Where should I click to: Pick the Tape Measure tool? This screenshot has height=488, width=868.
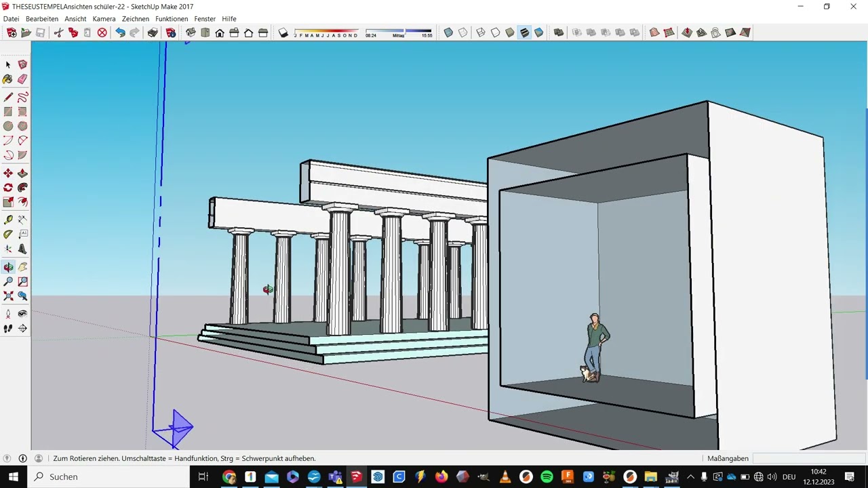point(8,220)
